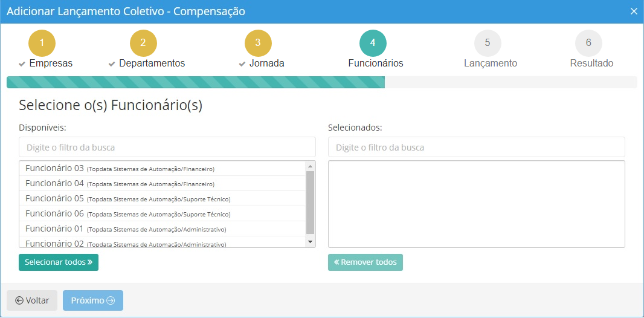The height and width of the screenshot is (318, 644).
Task: Focus the Selecionados search filter field
Action: tap(476, 147)
